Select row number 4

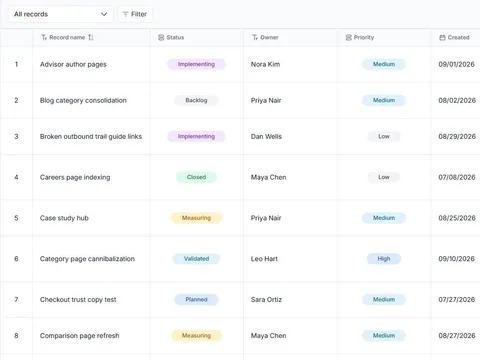click(x=16, y=177)
